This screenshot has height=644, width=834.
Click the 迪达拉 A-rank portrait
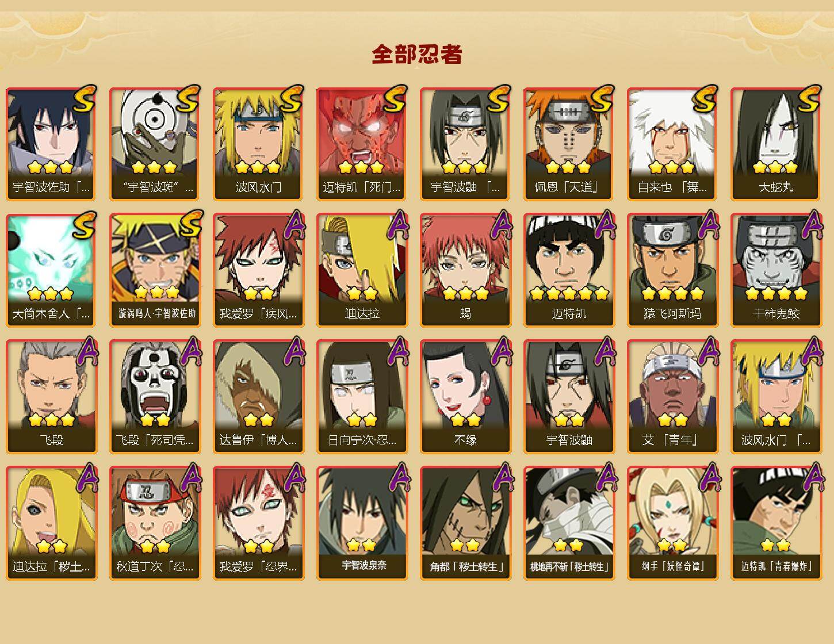click(362, 270)
